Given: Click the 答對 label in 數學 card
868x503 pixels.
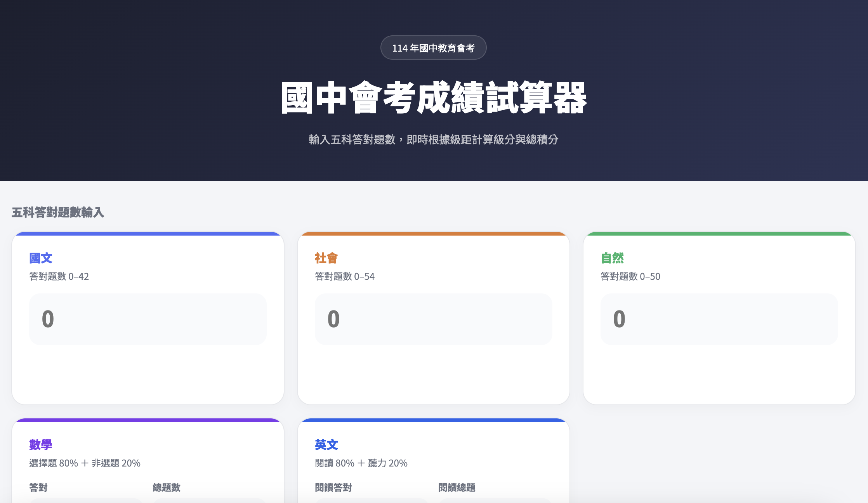Looking at the screenshot, I should coord(38,487).
